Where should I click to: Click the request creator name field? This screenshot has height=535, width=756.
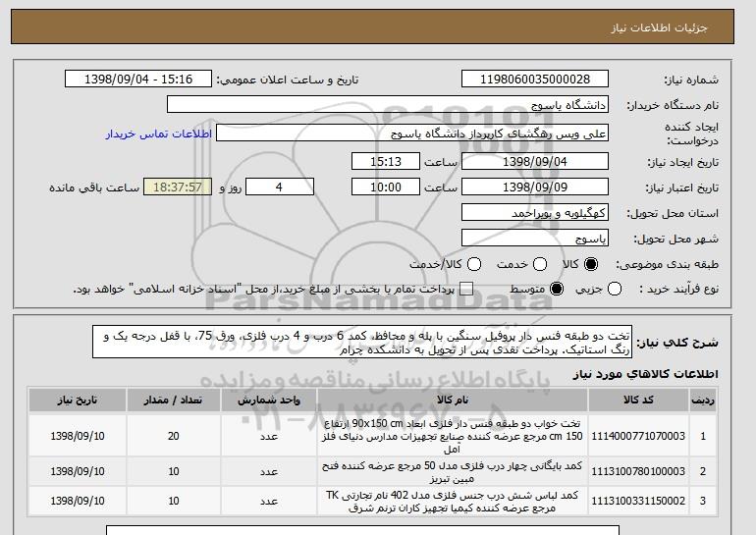pos(412,134)
